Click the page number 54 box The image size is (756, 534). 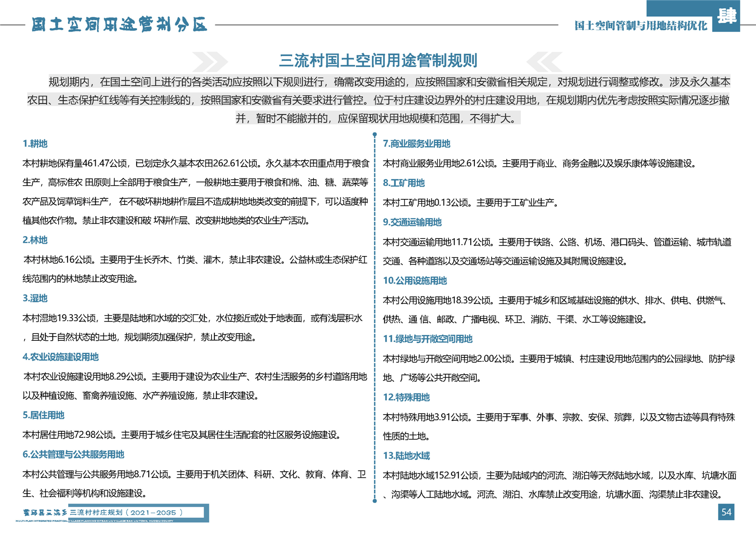726,512
